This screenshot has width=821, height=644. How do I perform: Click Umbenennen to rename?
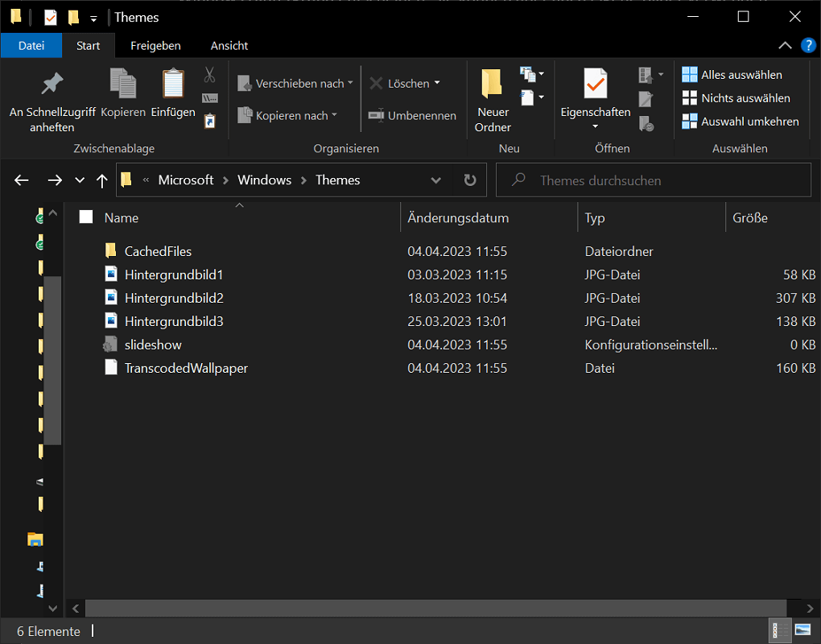(x=412, y=115)
